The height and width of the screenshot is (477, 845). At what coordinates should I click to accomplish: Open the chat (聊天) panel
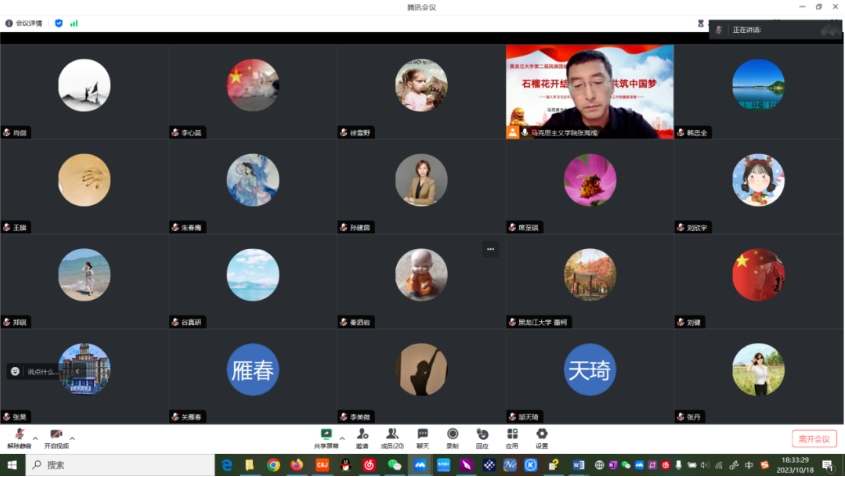pos(422,438)
